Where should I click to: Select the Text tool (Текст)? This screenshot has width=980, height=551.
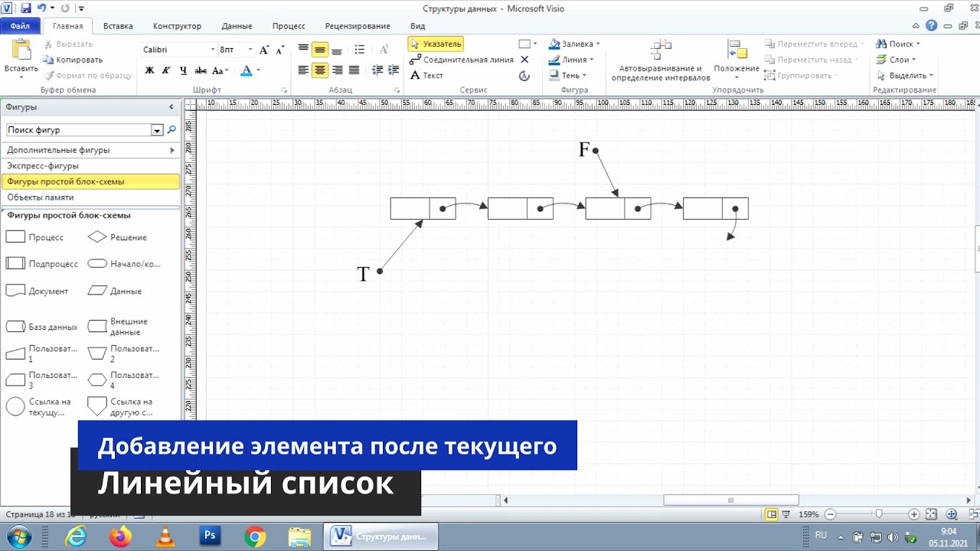[x=427, y=76]
